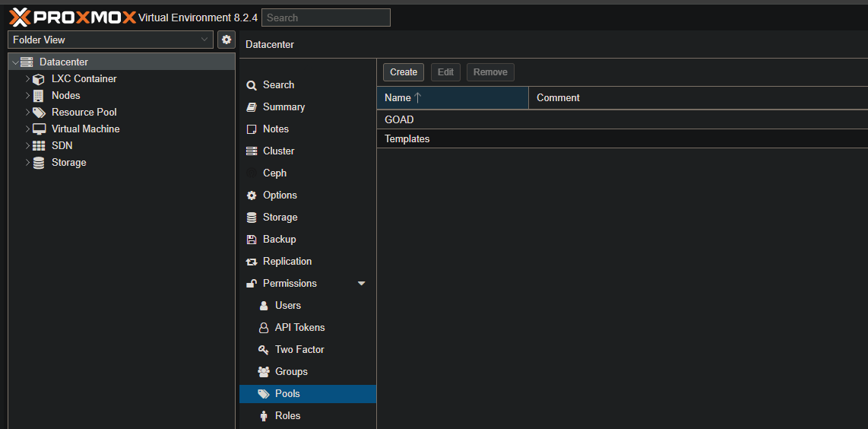Click the Nodes building icon in tree
The width and height of the screenshot is (868, 429).
39,96
